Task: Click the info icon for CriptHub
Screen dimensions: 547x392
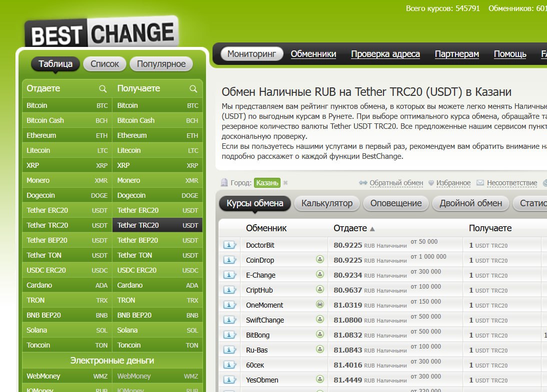Action: point(229,290)
